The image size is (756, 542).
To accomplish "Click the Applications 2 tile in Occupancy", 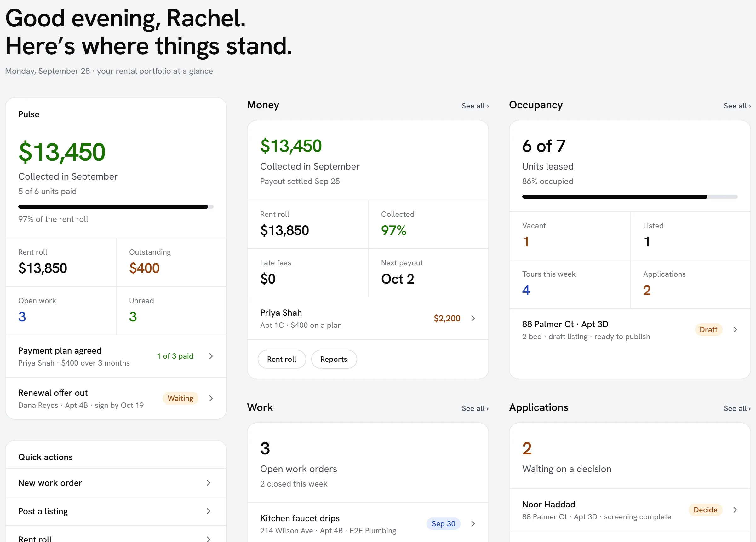I will [690, 284].
